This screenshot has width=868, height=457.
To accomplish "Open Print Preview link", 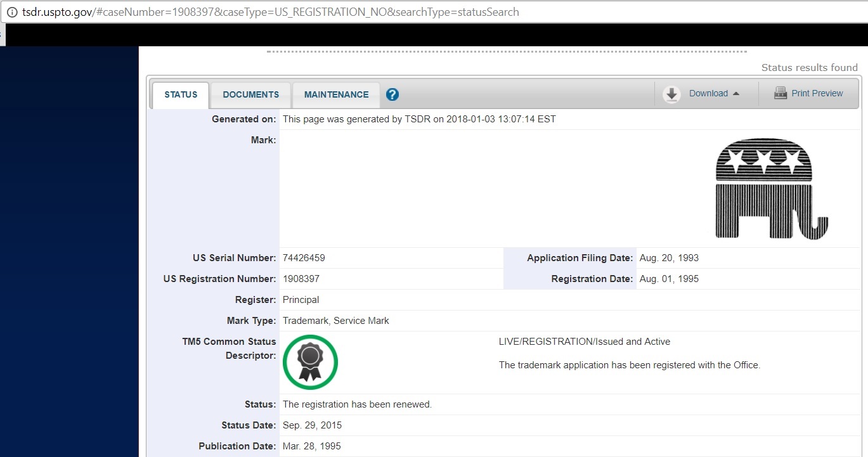I will pos(817,93).
